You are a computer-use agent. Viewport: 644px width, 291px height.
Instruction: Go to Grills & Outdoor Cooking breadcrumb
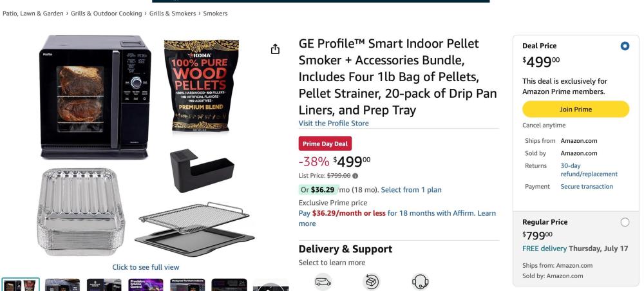click(106, 14)
